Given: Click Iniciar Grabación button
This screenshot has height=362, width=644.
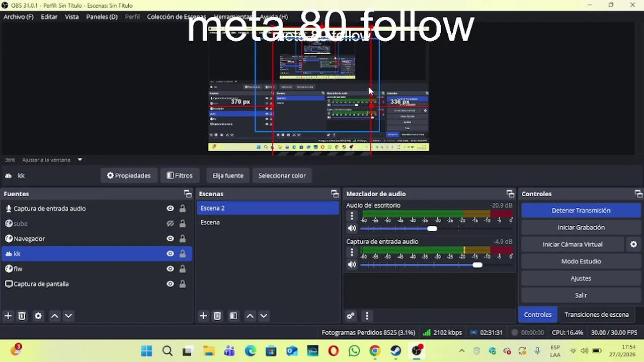Looking at the screenshot, I should 581,228.
